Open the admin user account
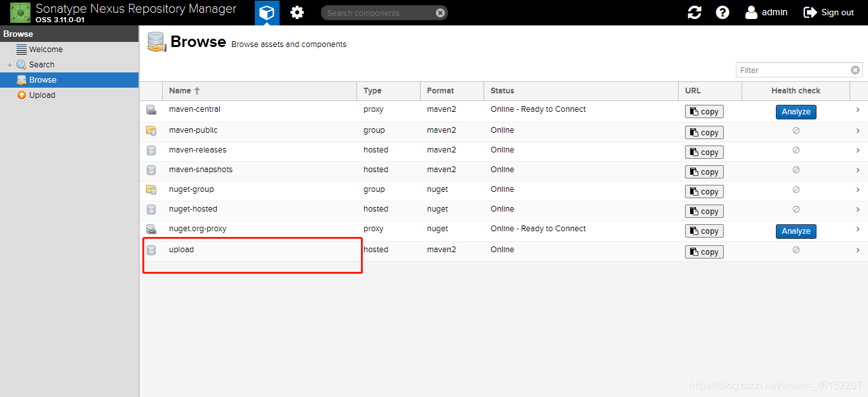This screenshot has width=868, height=397. 766,13
